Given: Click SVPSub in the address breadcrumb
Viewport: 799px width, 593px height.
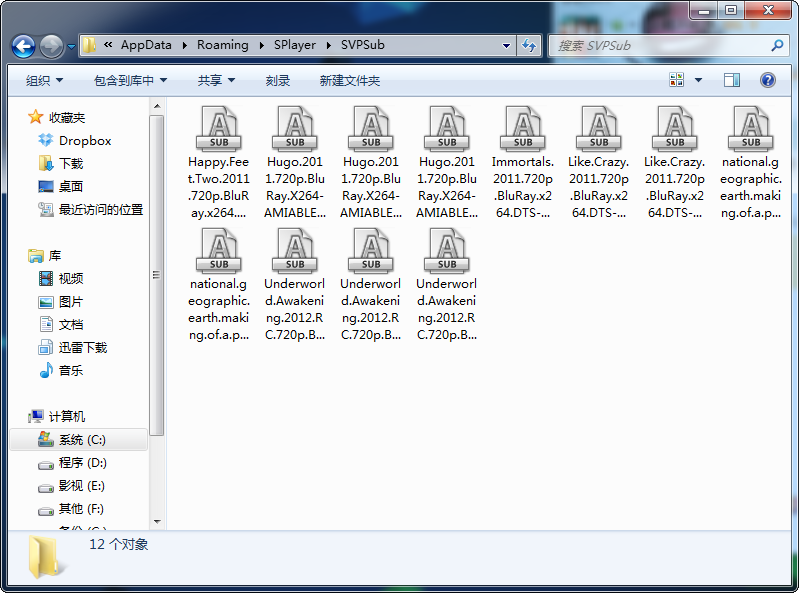Looking at the screenshot, I should [362, 45].
